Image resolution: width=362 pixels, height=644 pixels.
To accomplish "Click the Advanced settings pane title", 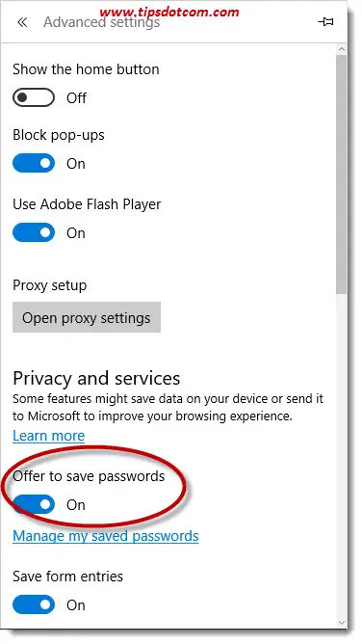I will (102, 22).
